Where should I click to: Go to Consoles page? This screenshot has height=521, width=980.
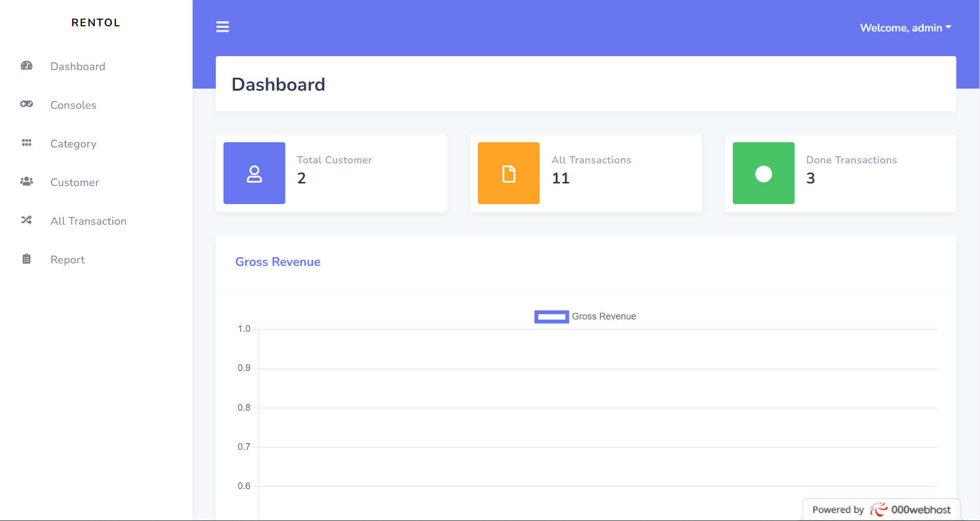[x=73, y=105]
